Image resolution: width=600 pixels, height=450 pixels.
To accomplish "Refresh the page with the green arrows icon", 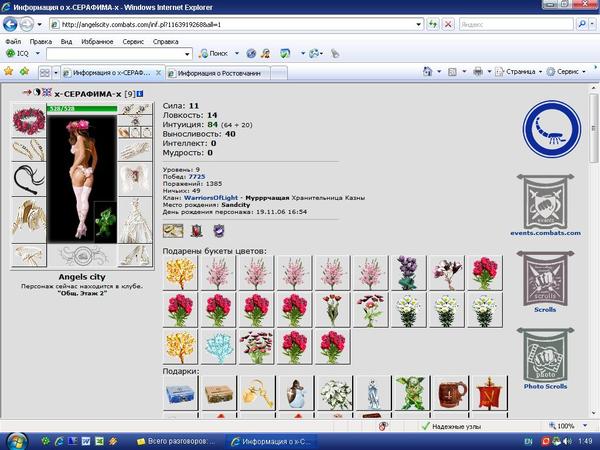I will pyautogui.click(x=433, y=24).
